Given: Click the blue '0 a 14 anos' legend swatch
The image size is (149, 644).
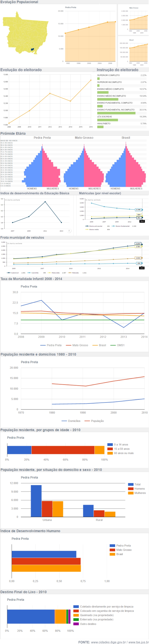Looking at the screenshot, I should point(110,445).
